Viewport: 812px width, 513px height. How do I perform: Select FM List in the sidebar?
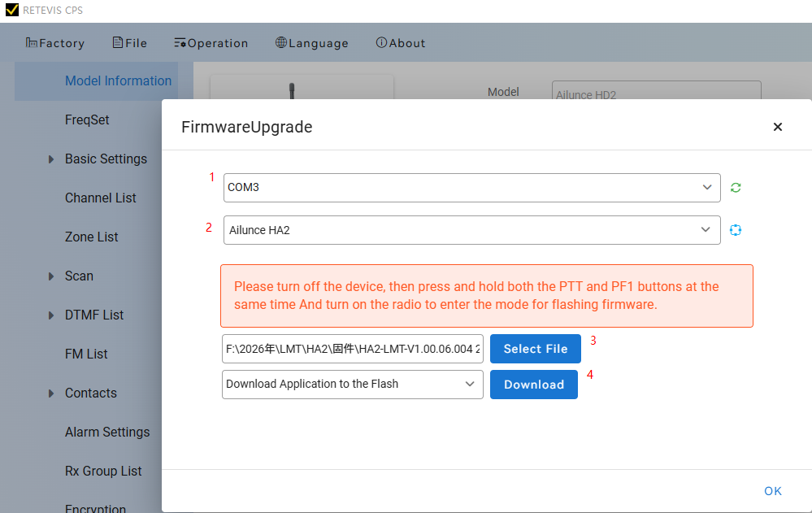(86, 354)
